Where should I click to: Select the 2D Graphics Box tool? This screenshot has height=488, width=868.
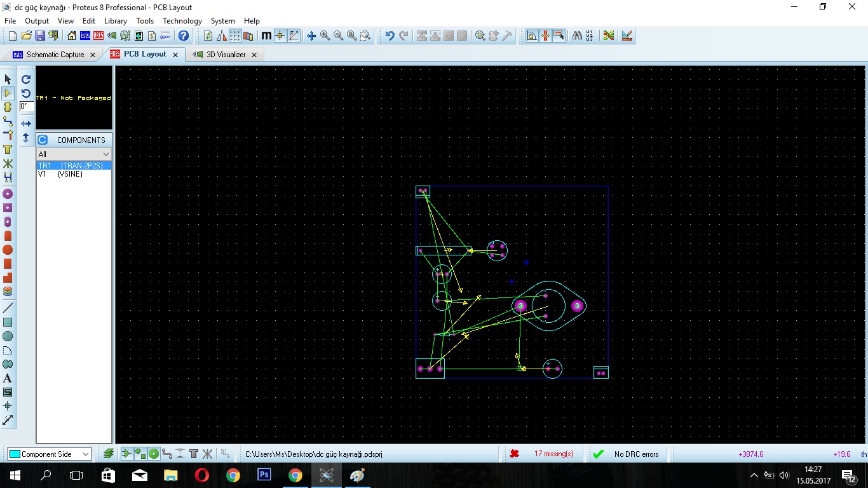click(8, 322)
